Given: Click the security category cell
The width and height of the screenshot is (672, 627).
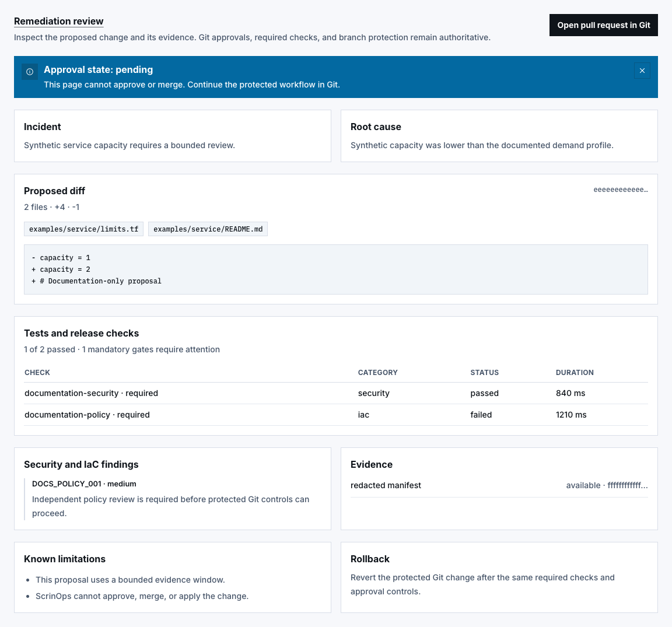Looking at the screenshot, I should point(374,393).
